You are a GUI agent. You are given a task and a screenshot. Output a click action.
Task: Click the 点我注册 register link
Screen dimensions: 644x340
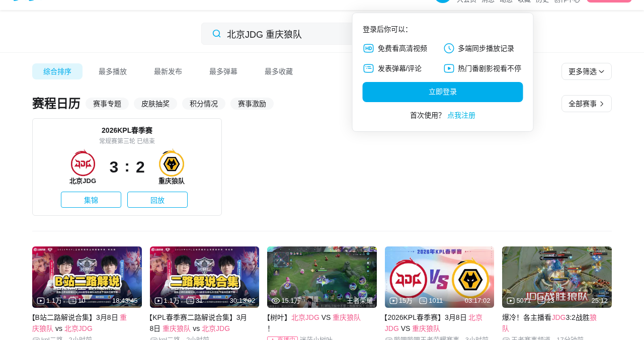pos(461,115)
